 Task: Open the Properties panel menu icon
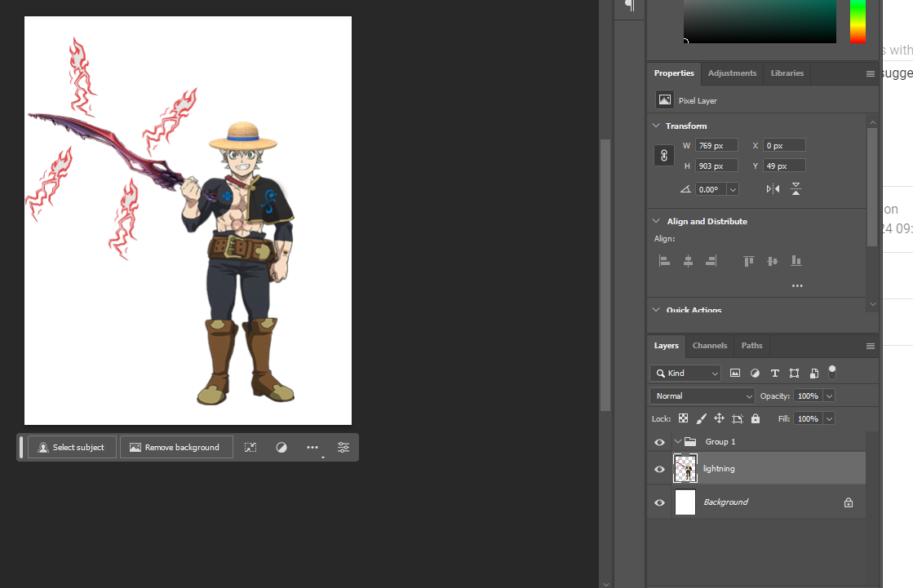coord(871,73)
